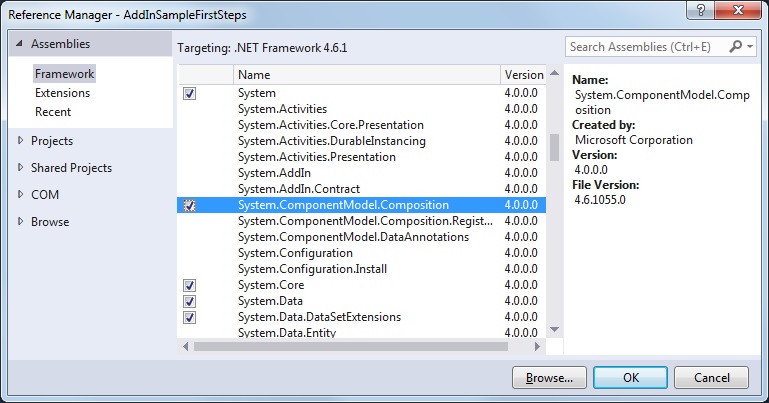Screen dimensions: 769x403
Task: Click the horizontal scrollbar thumb
Action: coord(351,346)
